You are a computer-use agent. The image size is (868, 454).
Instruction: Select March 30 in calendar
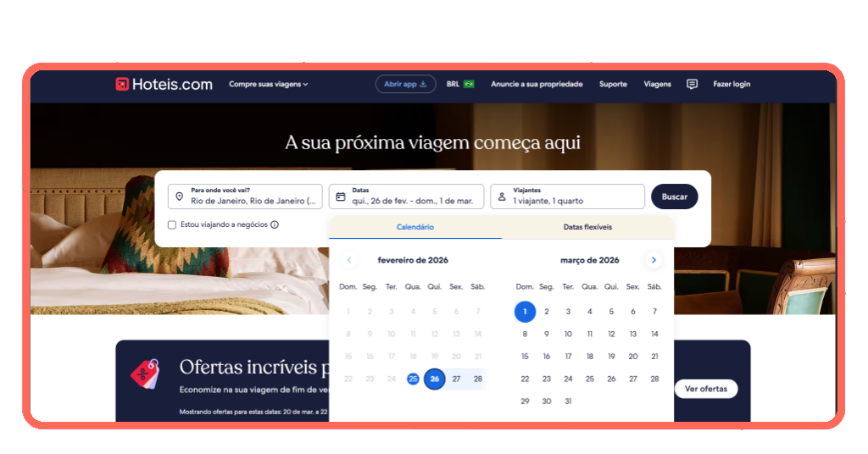pos(547,401)
